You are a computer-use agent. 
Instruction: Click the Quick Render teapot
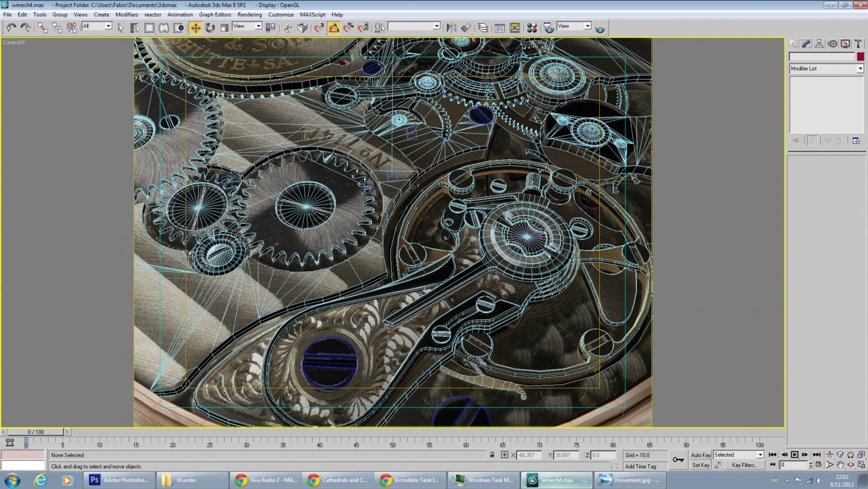600,29
